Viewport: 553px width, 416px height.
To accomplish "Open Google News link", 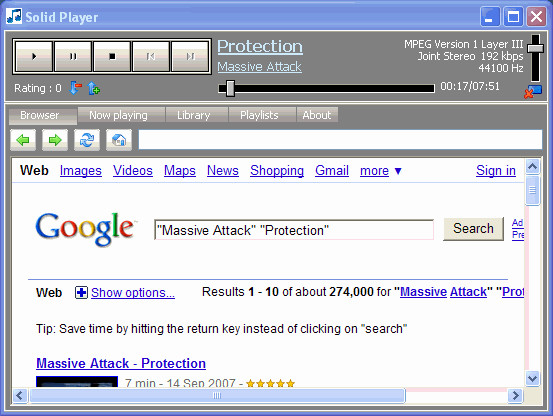I will (223, 171).
